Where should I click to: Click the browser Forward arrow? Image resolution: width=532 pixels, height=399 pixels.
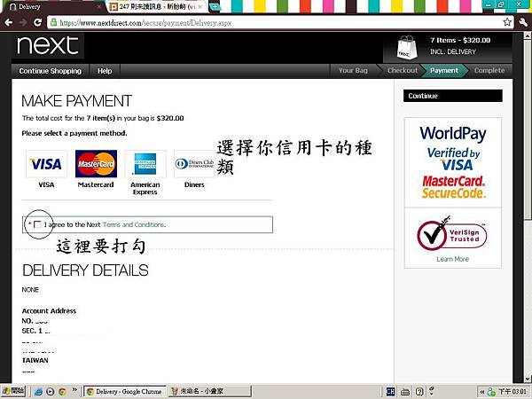23,22
